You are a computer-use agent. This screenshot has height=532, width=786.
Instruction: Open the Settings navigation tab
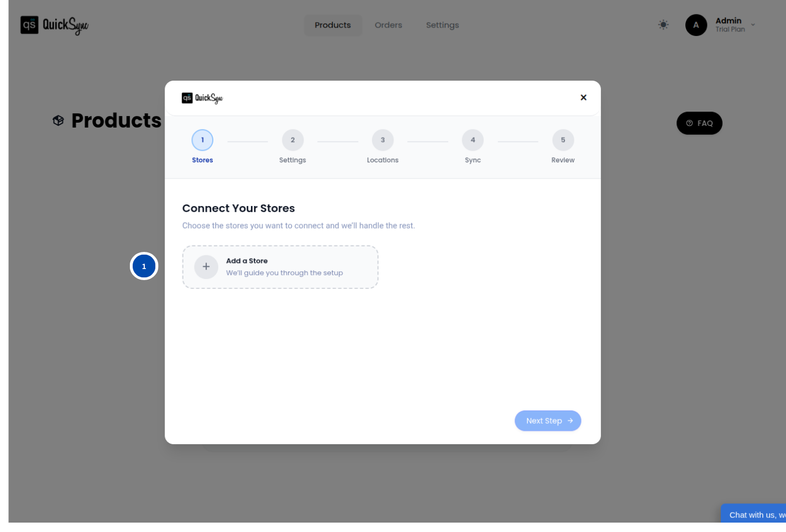(442, 25)
